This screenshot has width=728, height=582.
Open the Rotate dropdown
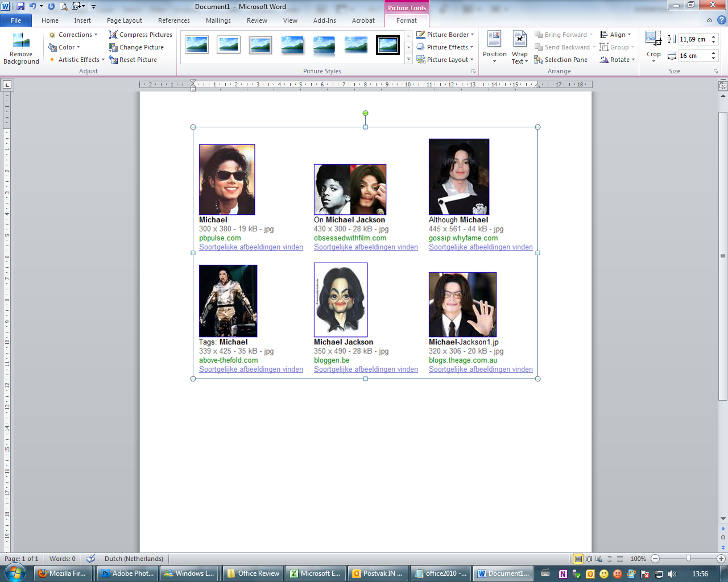pos(617,60)
